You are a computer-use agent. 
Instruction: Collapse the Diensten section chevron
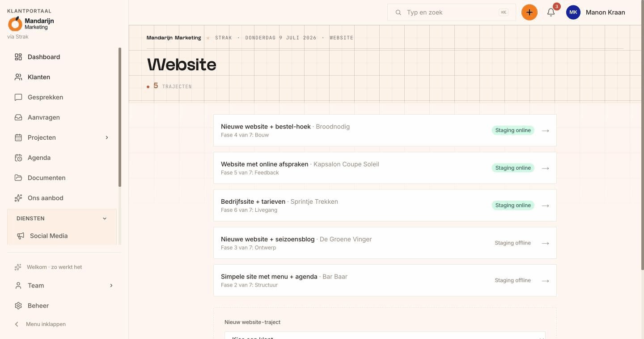pos(105,219)
